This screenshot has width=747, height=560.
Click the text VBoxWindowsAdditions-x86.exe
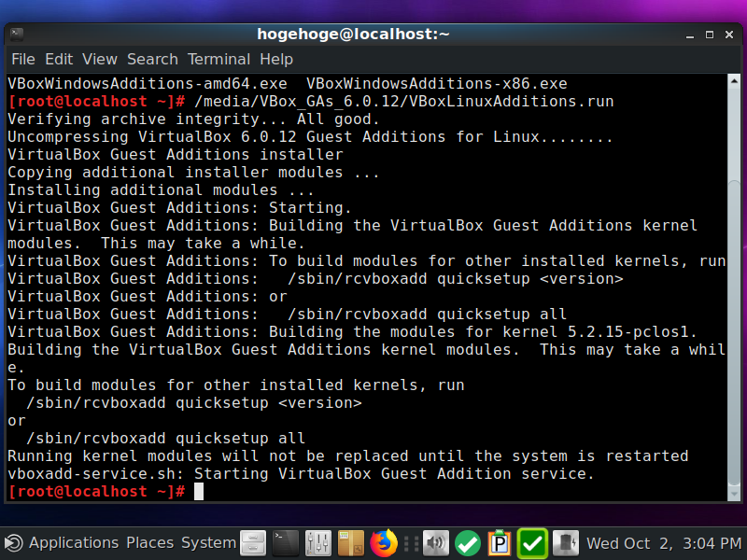(x=436, y=84)
